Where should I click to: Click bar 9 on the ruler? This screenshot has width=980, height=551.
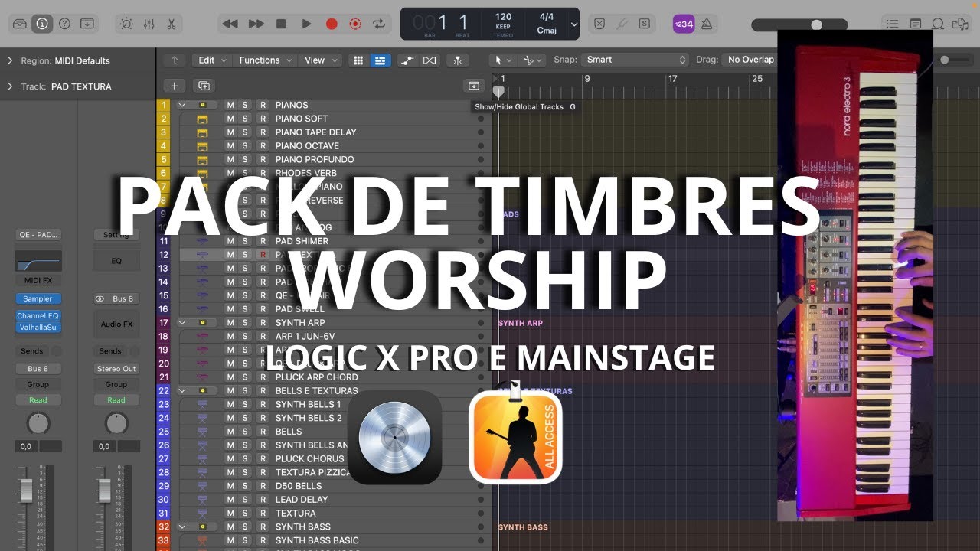[x=587, y=79]
